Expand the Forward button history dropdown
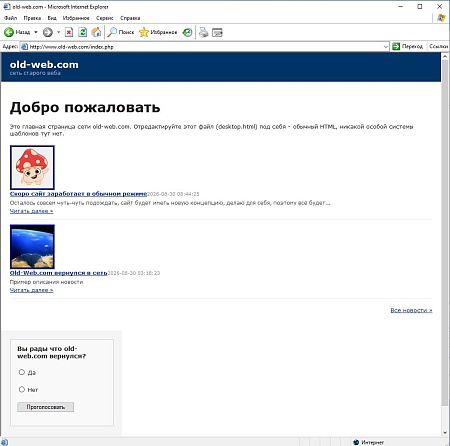The image size is (450, 446). [x=58, y=32]
